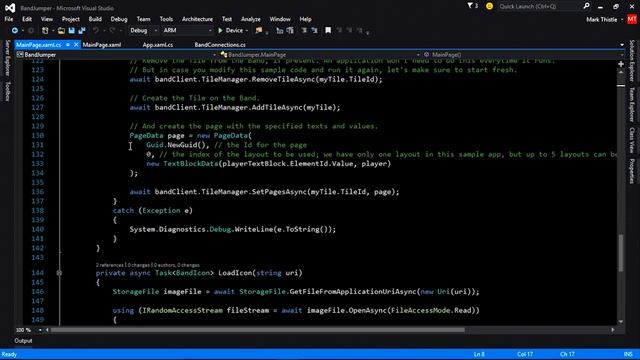Pin the MainPage.xaml.cs tab
The height and width of the screenshot is (360, 640).
pyautogui.click(x=68, y=44)
